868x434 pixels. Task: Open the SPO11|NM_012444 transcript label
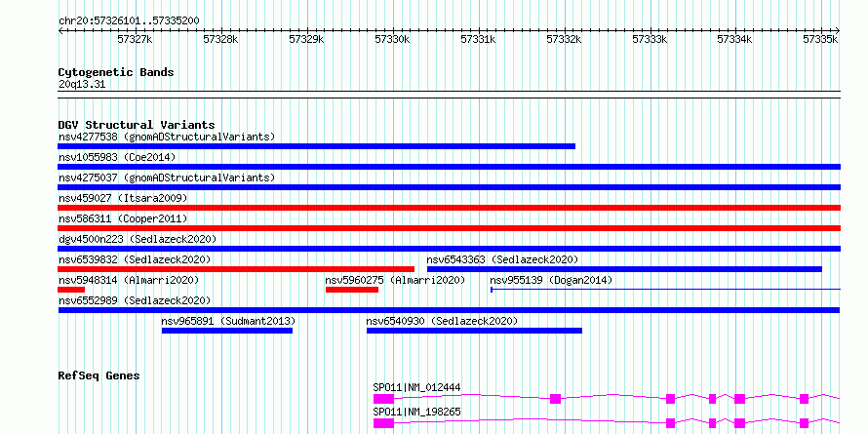[x=416, y=387]
